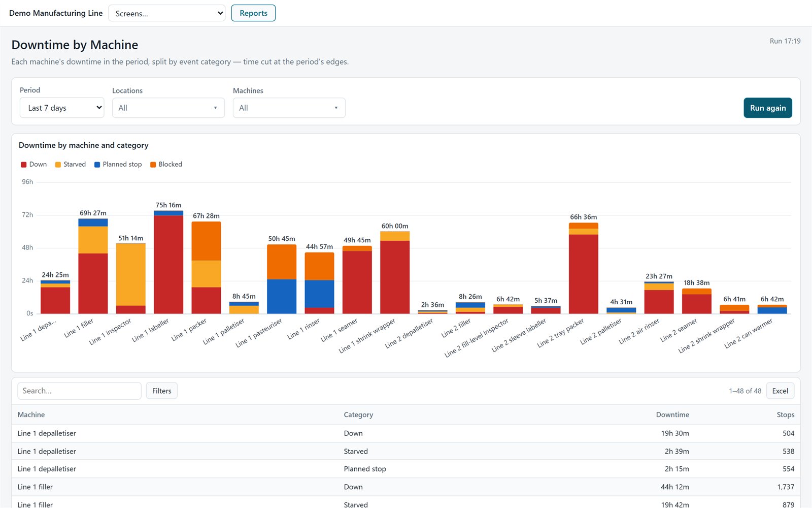Export the table to Excel

(780, 391)
